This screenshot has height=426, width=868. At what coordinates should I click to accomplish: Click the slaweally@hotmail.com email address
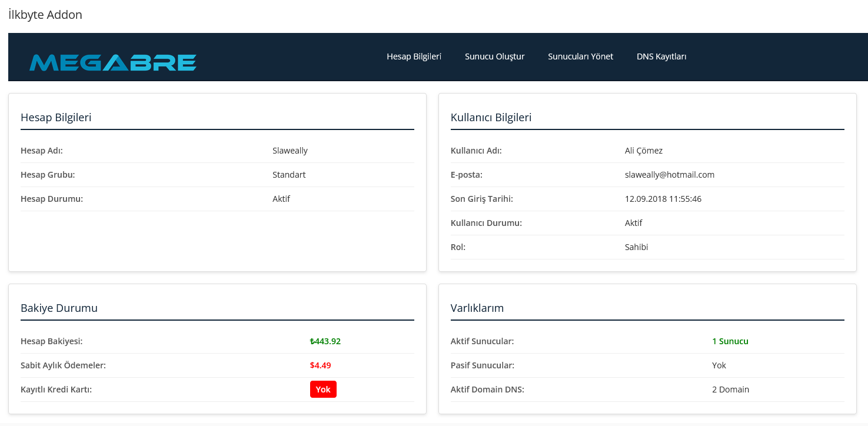pos(669,175)
